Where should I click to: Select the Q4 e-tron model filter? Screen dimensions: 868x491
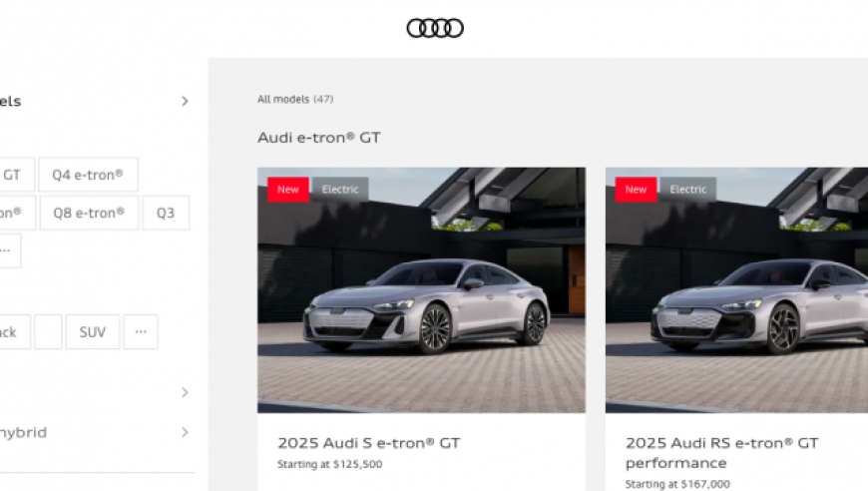click(x=88, y=175)
